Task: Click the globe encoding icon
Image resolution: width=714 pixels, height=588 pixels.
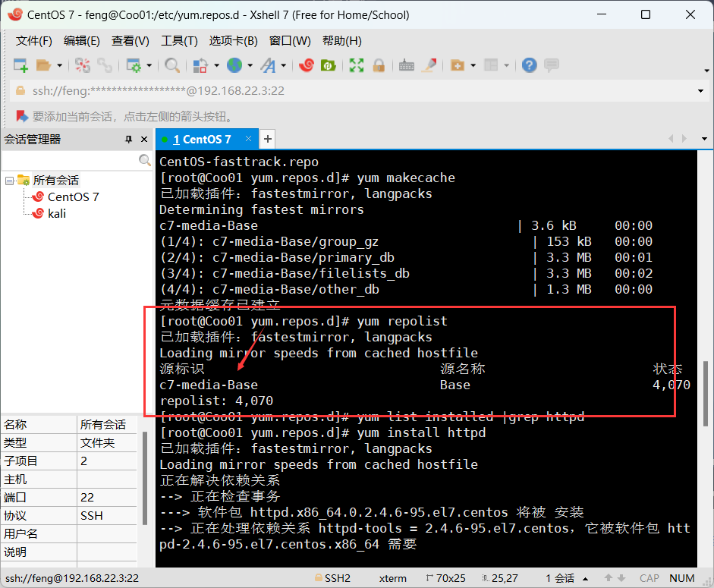Action: (x=234, y=65)
